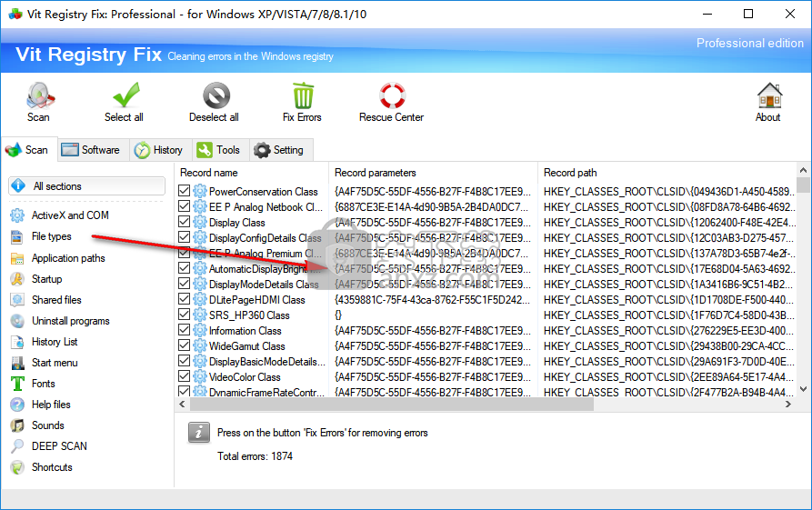Screen dimensions: 812x510
Task: Click the path containing 2EE89A64-5E17-4A4
Action: click(669, 377)
